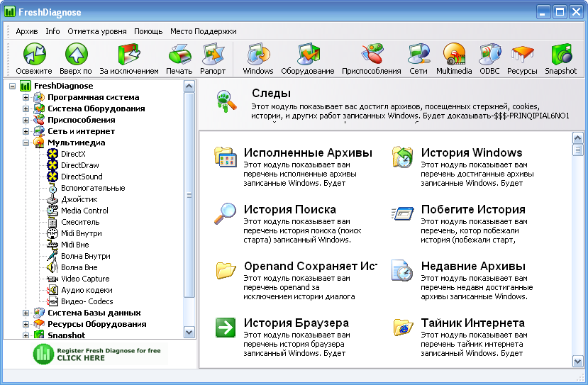
Task: Expand the Ресурсы Оборудования node
Action: [26, 324]
